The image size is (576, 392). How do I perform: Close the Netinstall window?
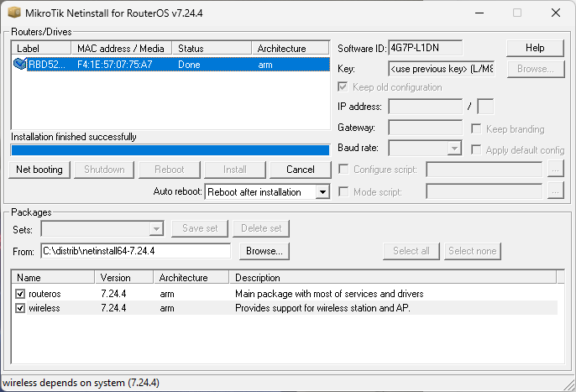tap(556, 13)
